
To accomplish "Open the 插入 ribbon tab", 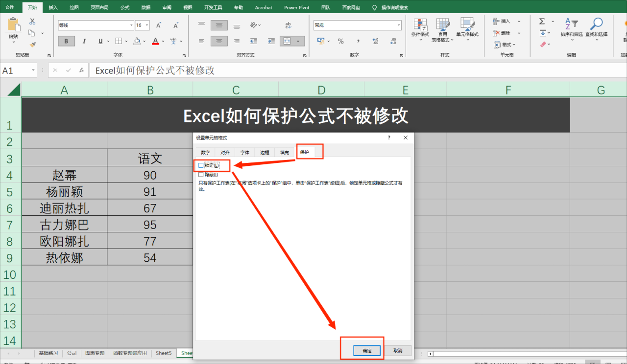I will pyautogui.click(x=53, y=7).
